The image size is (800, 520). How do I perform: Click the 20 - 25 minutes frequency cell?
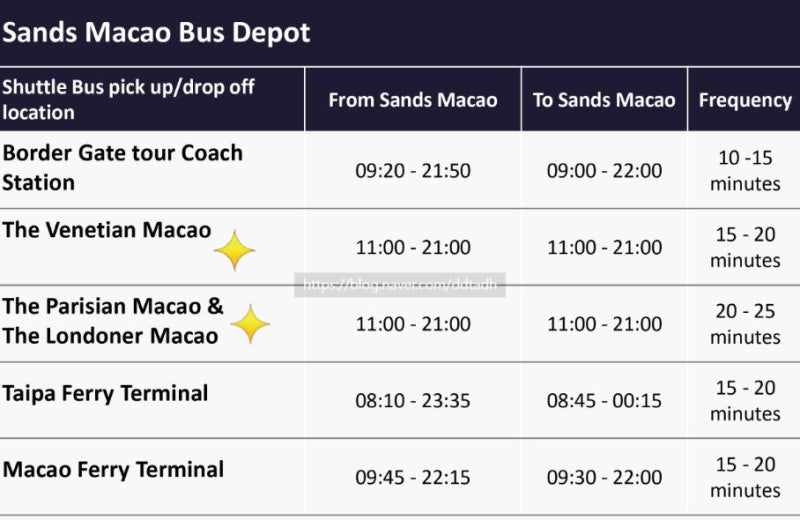[745, 324]
